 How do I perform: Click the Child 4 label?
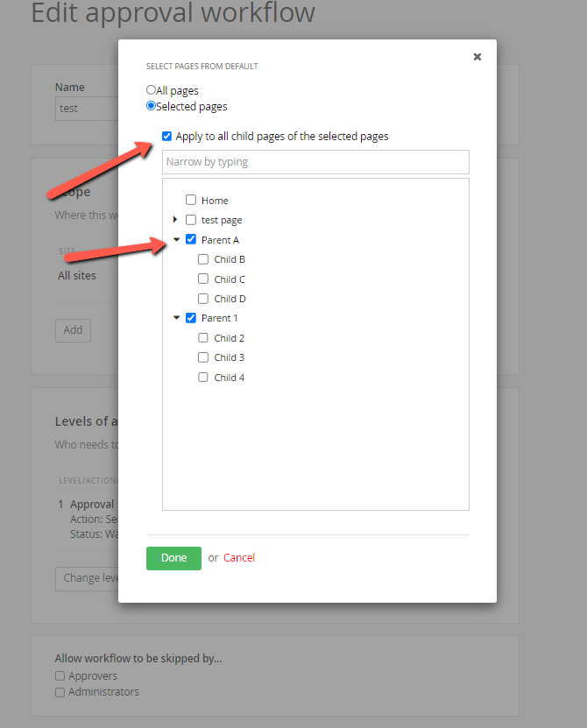[229, 378]
